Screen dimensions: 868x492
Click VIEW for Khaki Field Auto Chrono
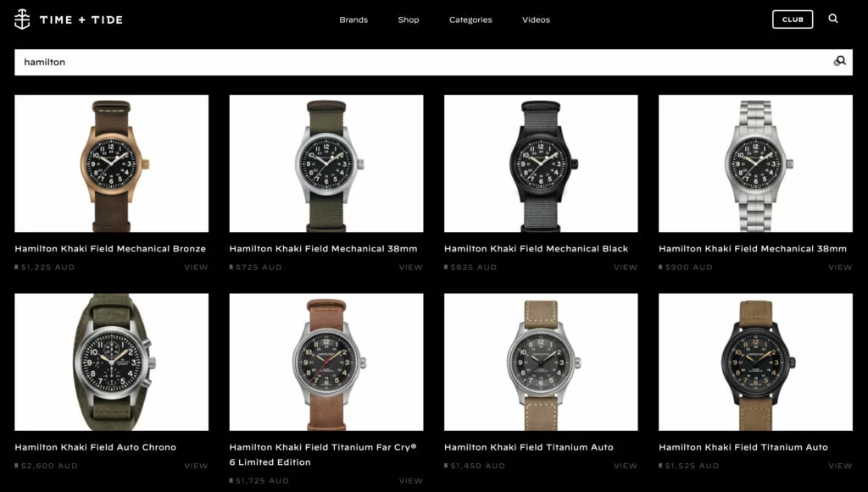pyautogui.click(x=196, y=466)
